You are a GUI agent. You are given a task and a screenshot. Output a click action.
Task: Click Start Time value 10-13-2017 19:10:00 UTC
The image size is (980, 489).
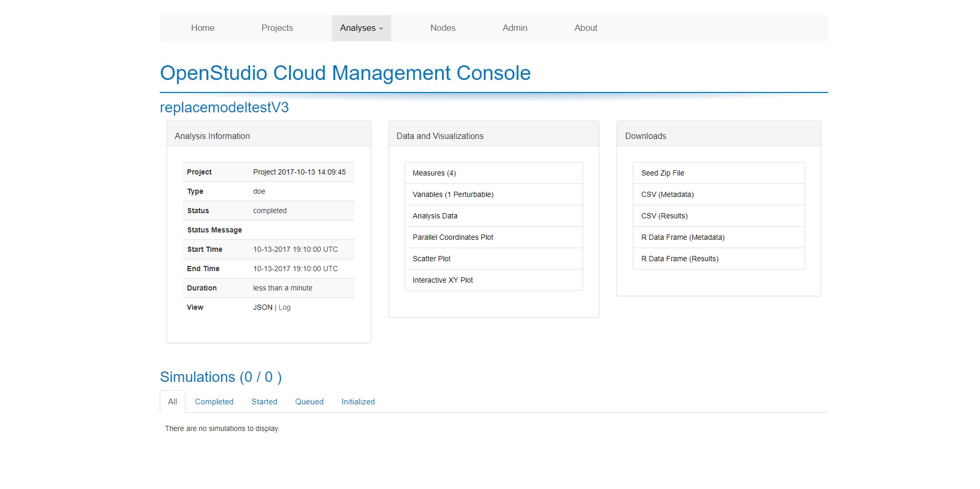coord(296,249)
